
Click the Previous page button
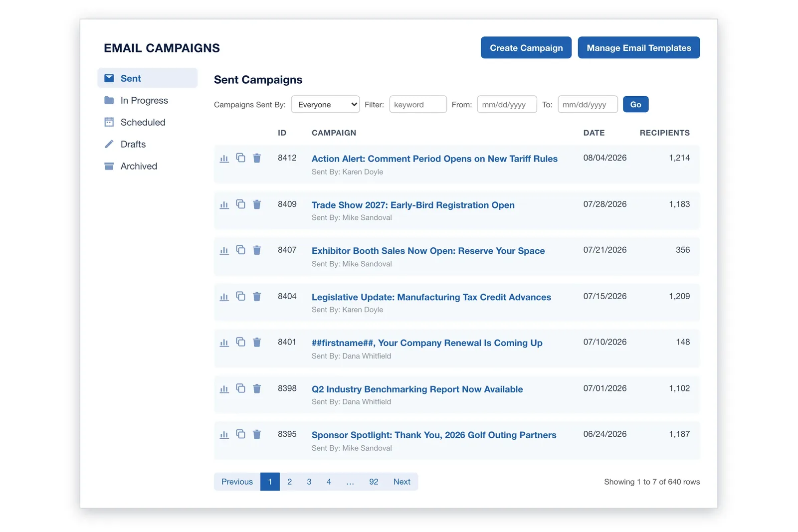click(x=237, y=482)
